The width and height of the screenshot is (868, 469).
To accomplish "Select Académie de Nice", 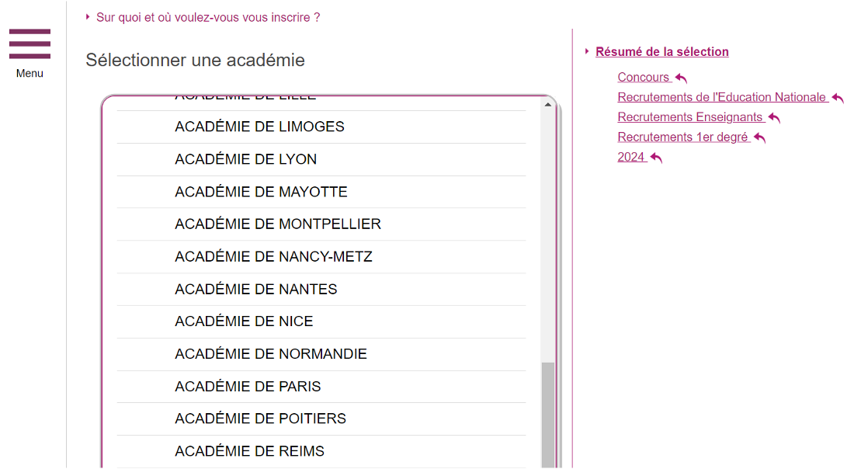I will click(244, 321).
